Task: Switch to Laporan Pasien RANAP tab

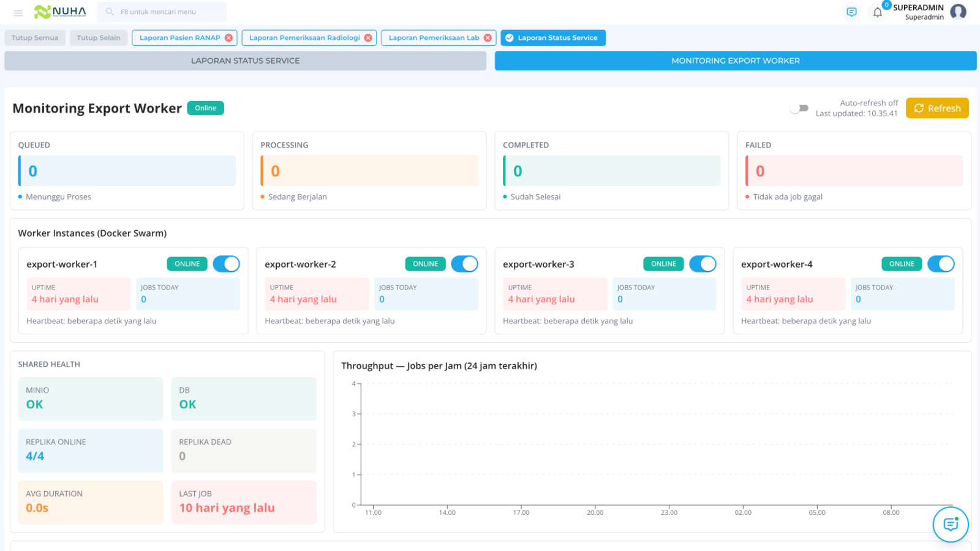Action: [x=179, y=38]
